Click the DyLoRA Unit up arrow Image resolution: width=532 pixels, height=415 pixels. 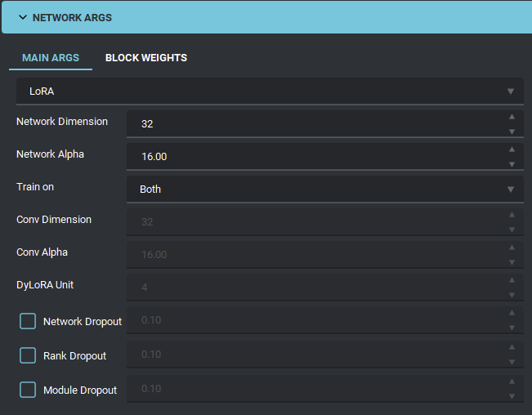coord(512,280)
